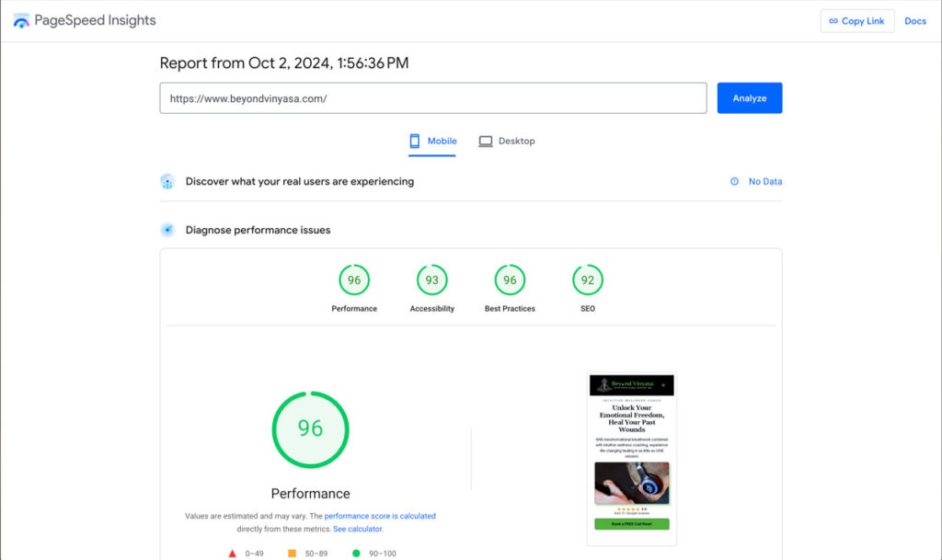This screenshot has height=560, width=942.
Task: Copy the report link with Copy Link
Action: pos(856,21)
